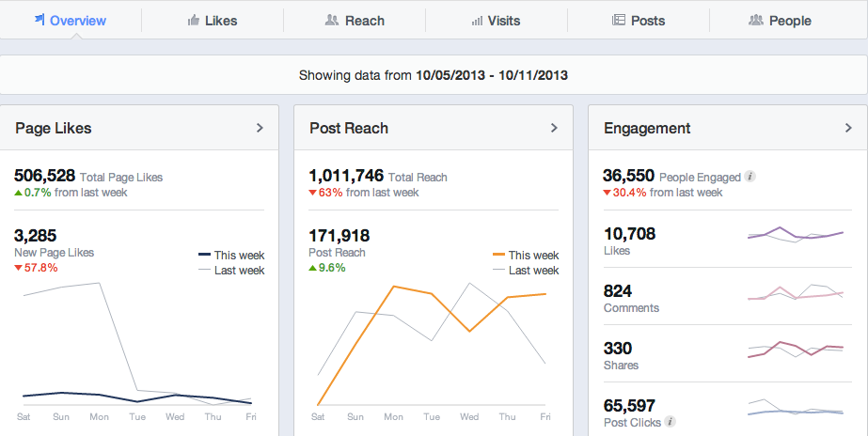This screenshot has height=436, width=868.
Task: Open the Visits tab
Action: [x=496, y=21]
